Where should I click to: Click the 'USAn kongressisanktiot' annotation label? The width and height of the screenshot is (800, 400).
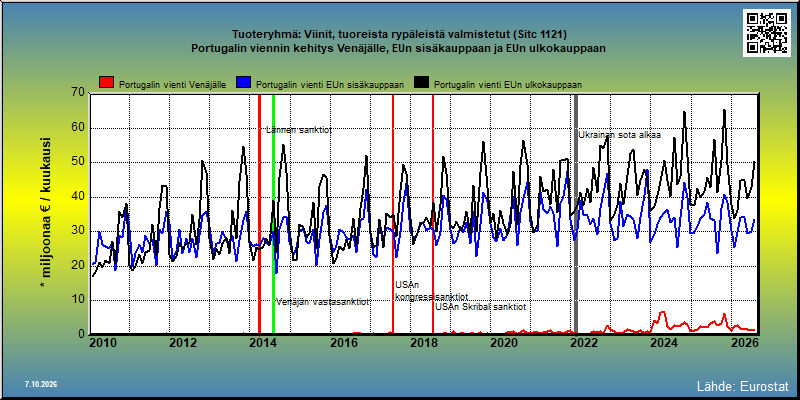pyautogui.click(x=432, y=291)
